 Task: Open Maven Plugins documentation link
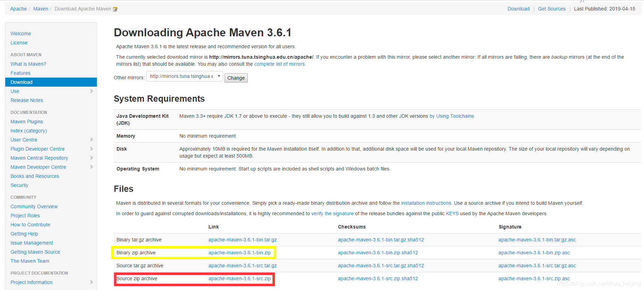(27, 122)
